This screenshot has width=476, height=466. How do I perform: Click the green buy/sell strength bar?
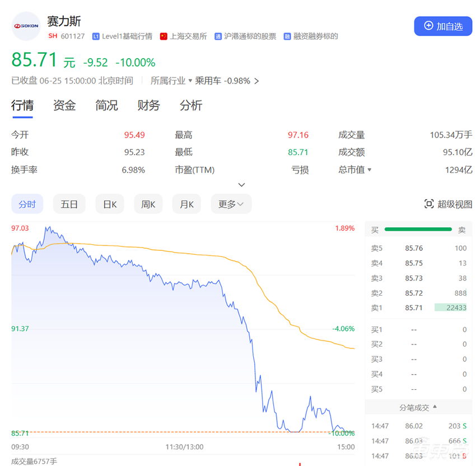coord(418,229)
